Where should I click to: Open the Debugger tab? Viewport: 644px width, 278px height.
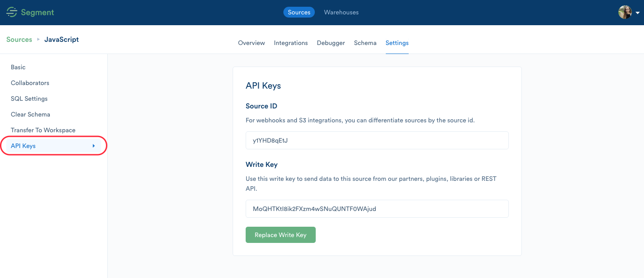(x=331, y=43)
